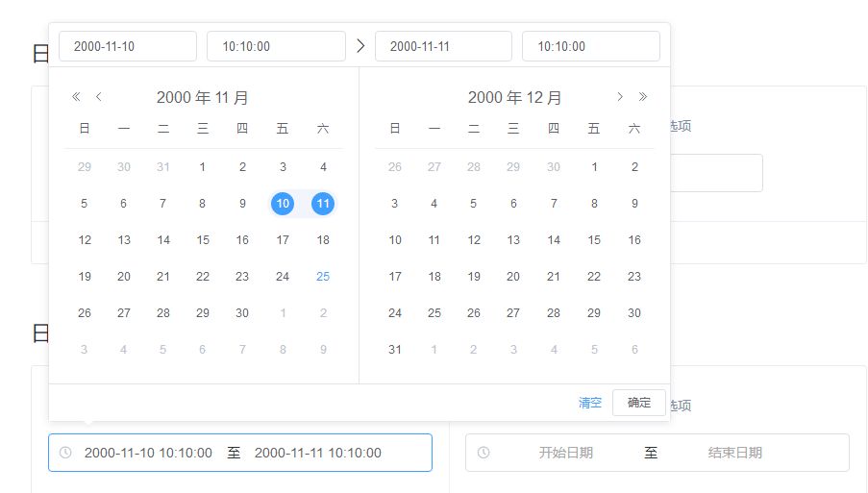The height and width of the screenshot is (493, 868).
Task: Select highlighted day 25 in November
Action: [323, 277]
